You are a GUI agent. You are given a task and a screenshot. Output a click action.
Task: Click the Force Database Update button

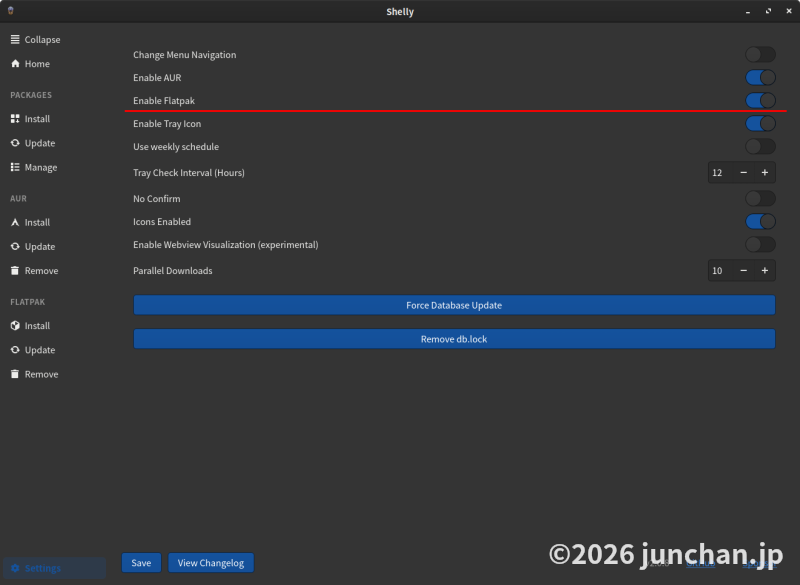tap(454, 305)
